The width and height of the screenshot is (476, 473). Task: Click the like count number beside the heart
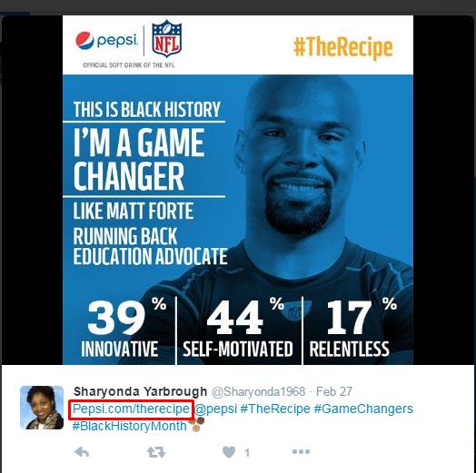[x=247, y=453]
